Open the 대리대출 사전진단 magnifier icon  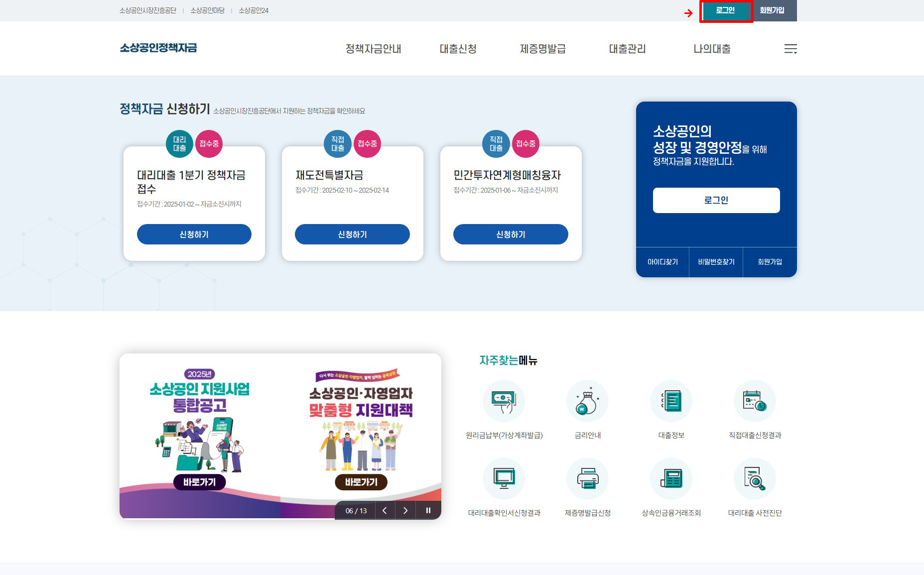[755, 479]
